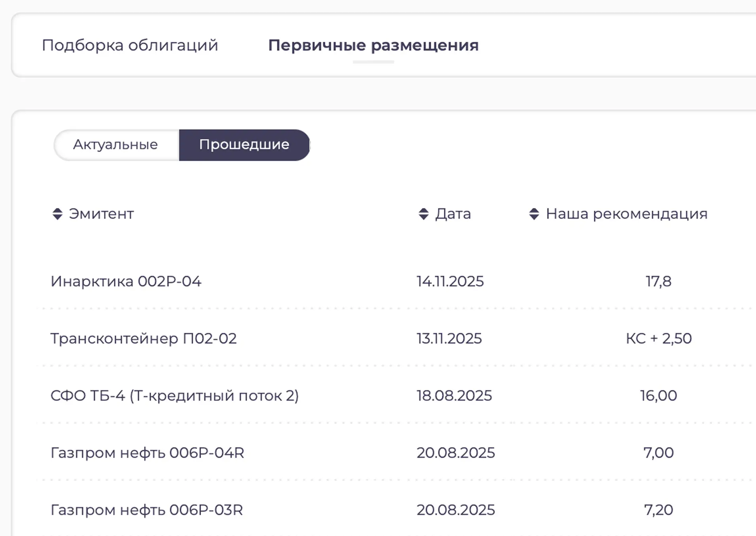Screen dimensions: 756x536
Task: Switch to the Актуальные view
Action: (x=115, y=145)
